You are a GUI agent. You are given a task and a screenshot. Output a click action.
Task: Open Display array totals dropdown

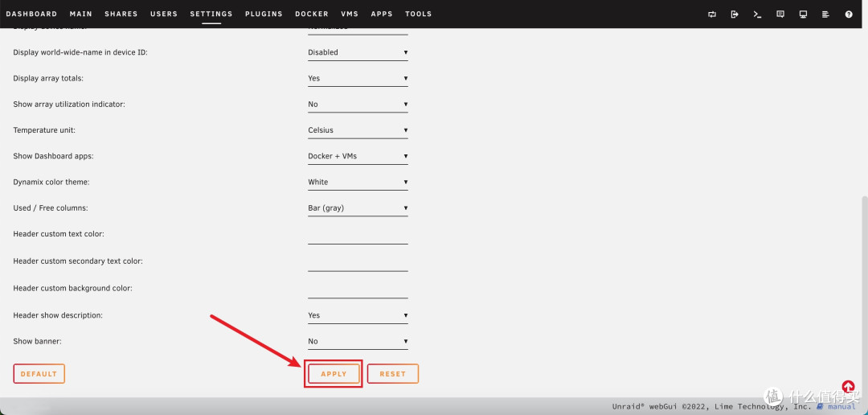point(358,78)
